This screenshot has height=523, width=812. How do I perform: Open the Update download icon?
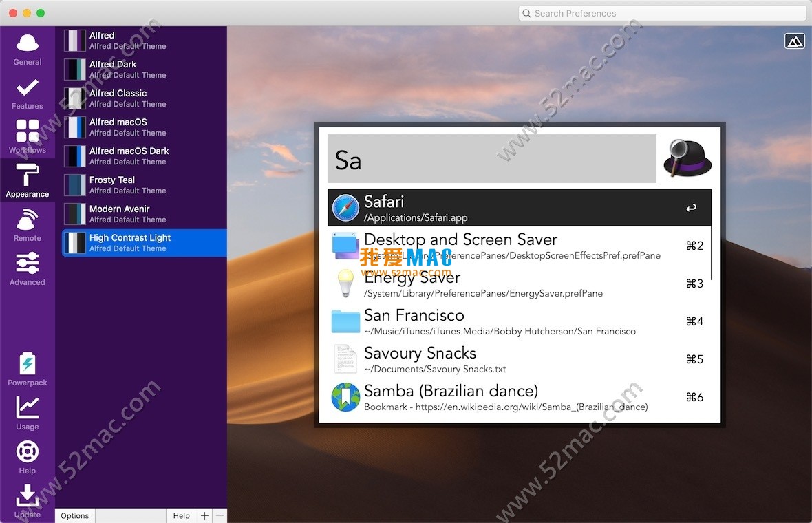tap(28, 495)
